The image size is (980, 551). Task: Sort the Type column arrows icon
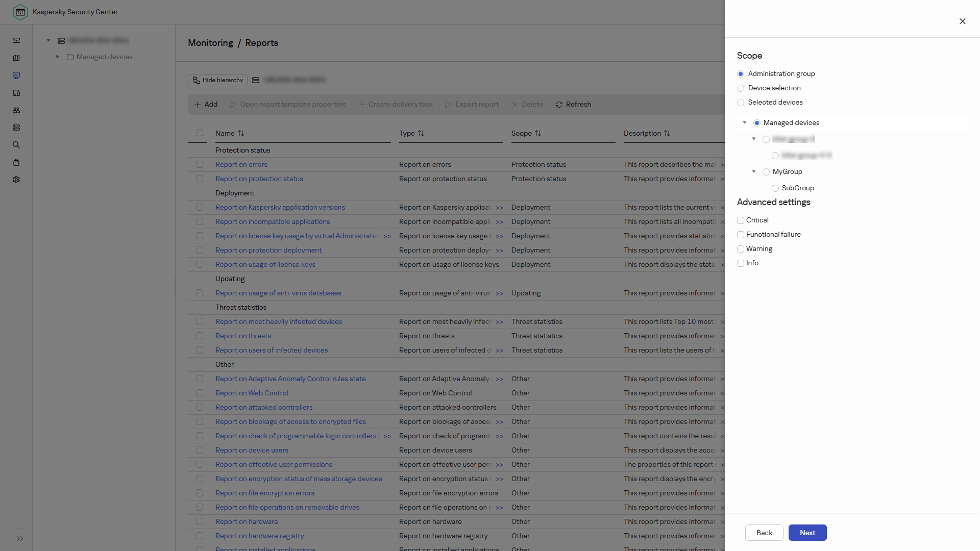click(421, 133)
